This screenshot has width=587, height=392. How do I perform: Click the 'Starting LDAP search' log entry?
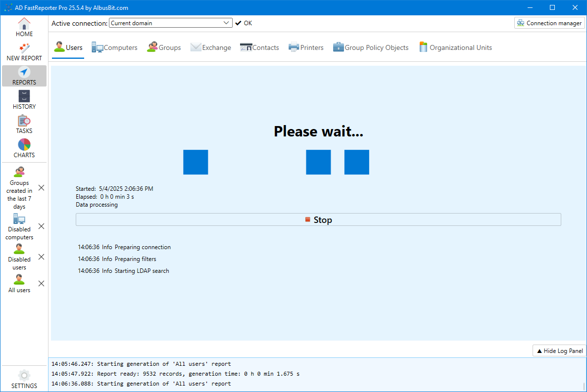pyautogui.click(x=124, y=271)
